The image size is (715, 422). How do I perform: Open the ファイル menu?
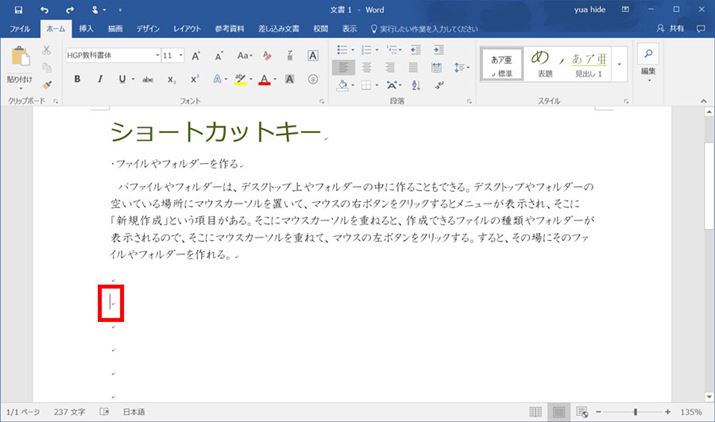point(19,29)
